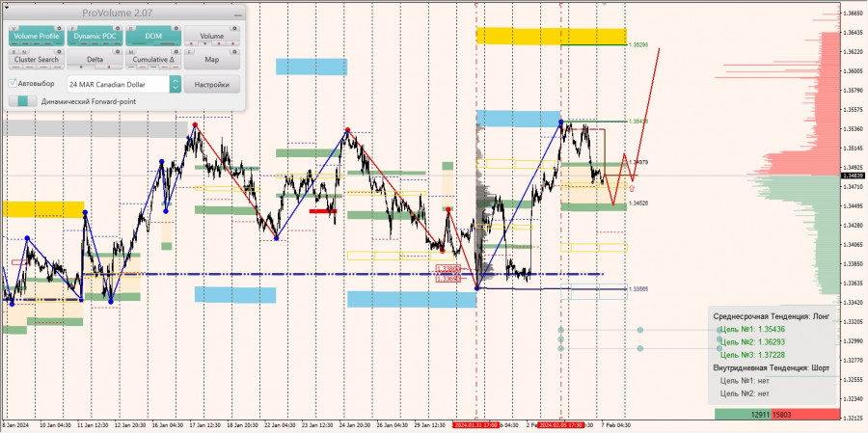
Task: Click the 1.34979 level label
Action: coord(638,162)
